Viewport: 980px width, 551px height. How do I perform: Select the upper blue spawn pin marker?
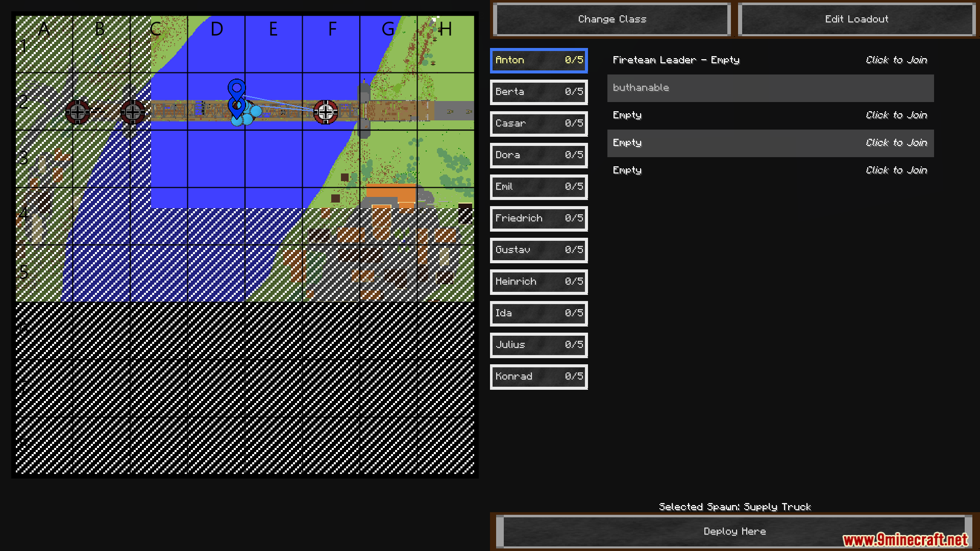pos(236,88)
